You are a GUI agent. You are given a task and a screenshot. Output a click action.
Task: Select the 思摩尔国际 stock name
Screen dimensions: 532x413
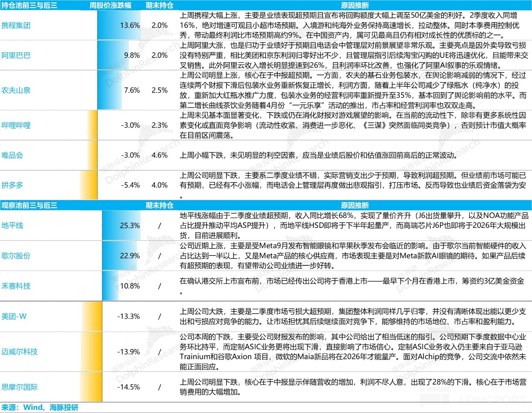pos(20,387)
